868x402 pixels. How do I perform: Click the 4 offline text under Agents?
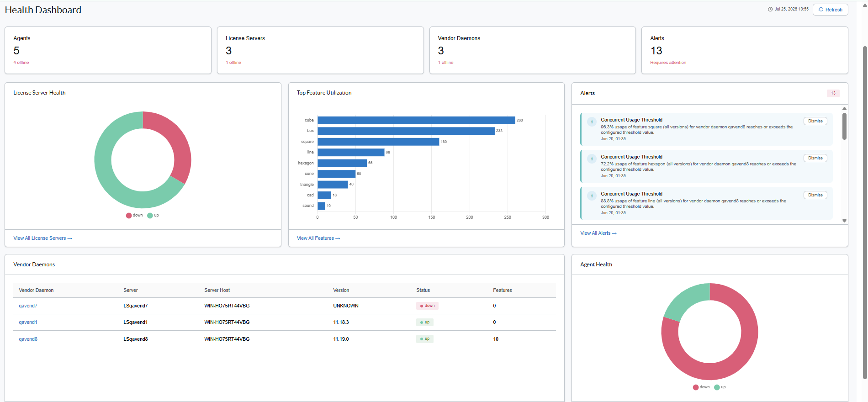(x=21, y=63)
